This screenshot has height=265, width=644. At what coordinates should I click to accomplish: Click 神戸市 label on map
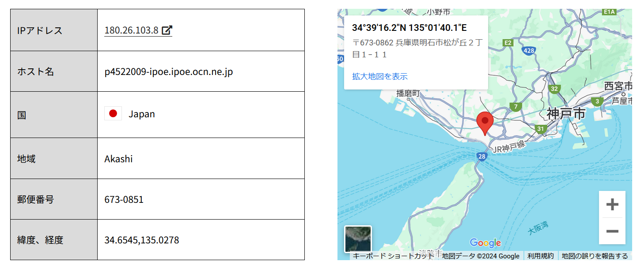566,113
